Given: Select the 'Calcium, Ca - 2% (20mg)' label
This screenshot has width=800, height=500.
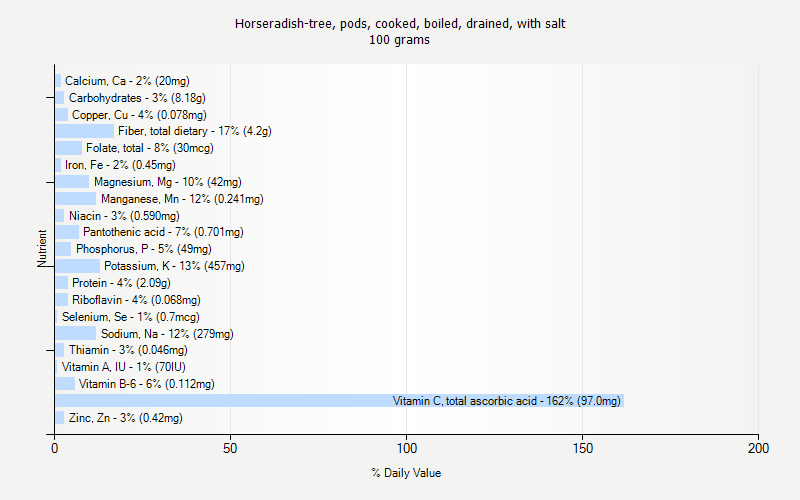Looking at the screenshot, I should pos(127,81).
